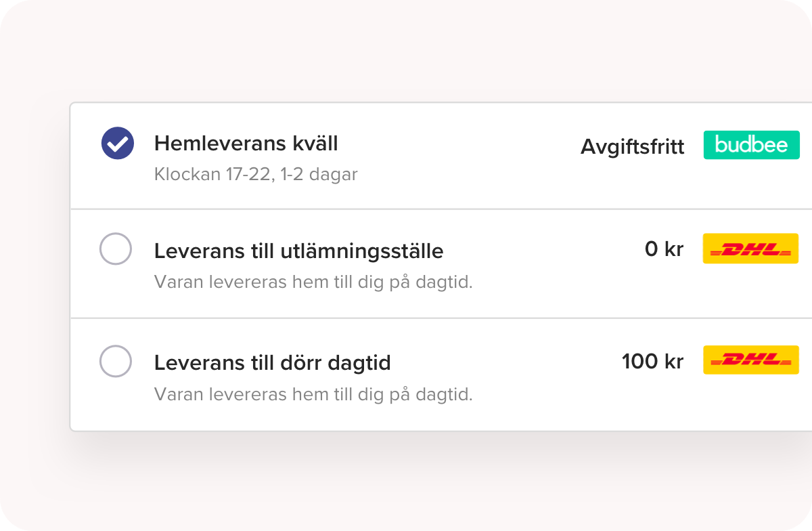Click the 100 kr price
The width and height of the screenshot is (812, 531).
tap(653, 362)
